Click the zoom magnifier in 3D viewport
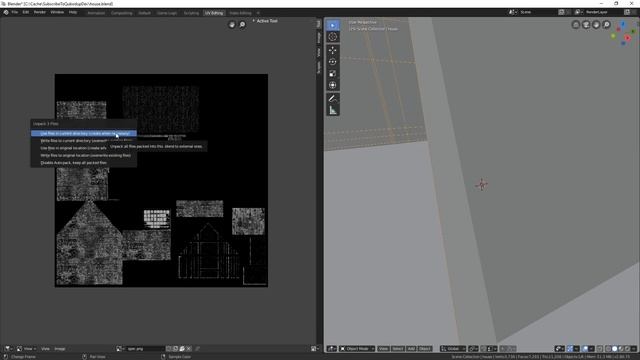This screenshot has height=360, width=640. click(x=607, y=24)
